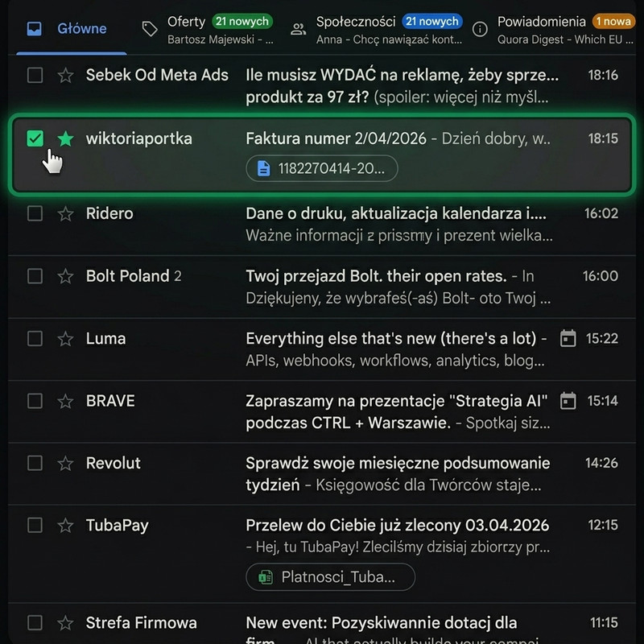Open attachment 1182270414-20...
This screenshot has width=644, height=644.
click(322, 168)
